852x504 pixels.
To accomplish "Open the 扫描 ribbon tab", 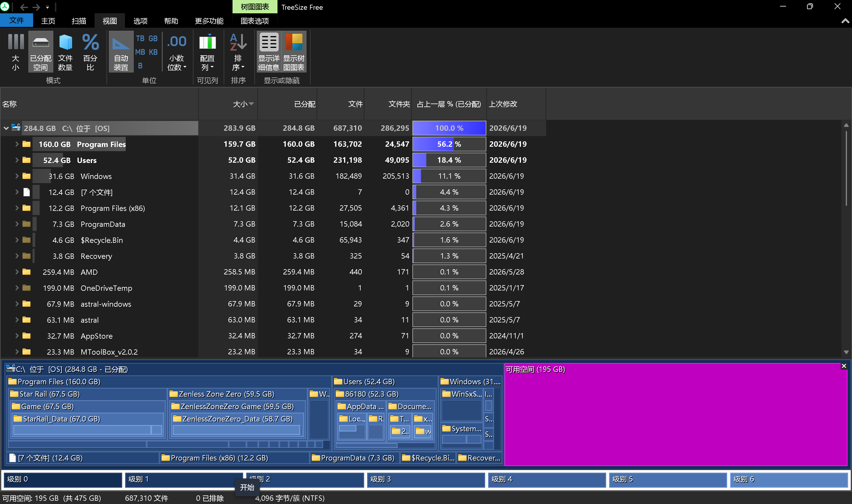I will [x=79, y=21].
